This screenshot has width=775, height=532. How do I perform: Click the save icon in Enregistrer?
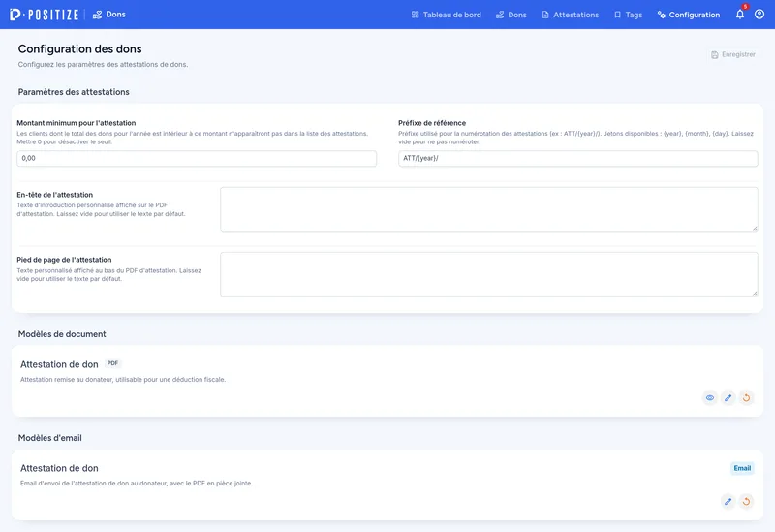click(x=715, y=55)
